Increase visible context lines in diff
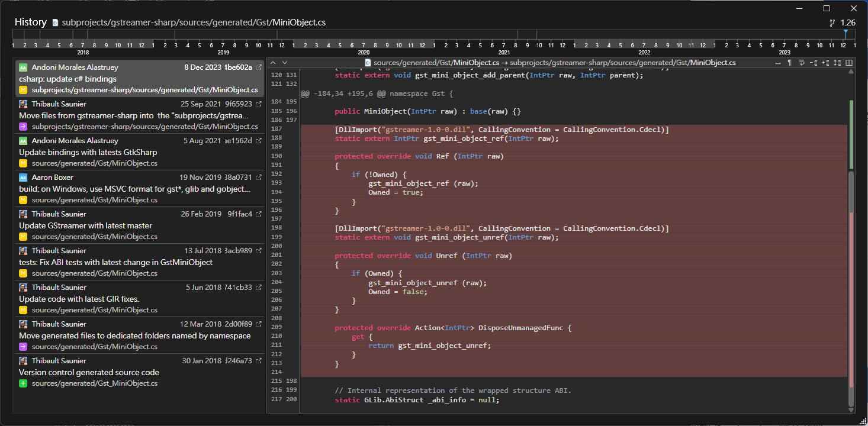Image resolution: width=868 pixels, height=426 pixels. 825,63
